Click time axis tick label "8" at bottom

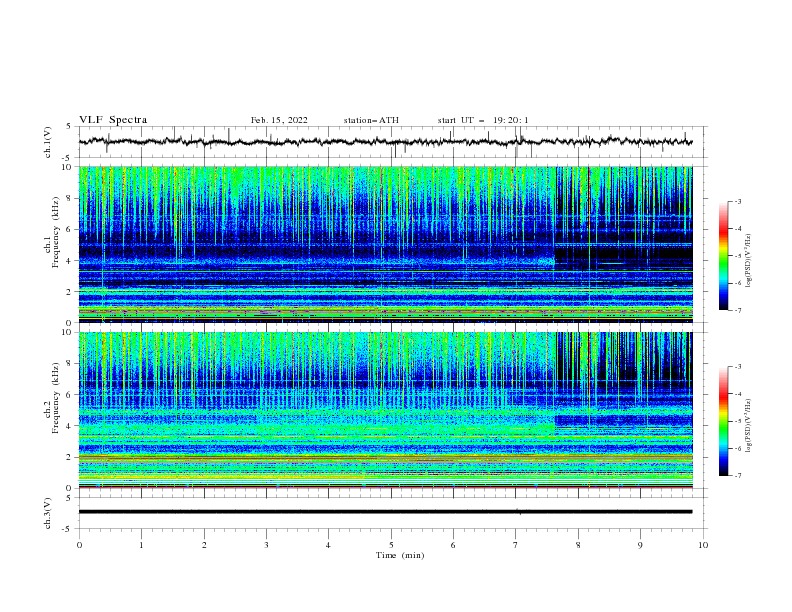(x=578, y=545)
